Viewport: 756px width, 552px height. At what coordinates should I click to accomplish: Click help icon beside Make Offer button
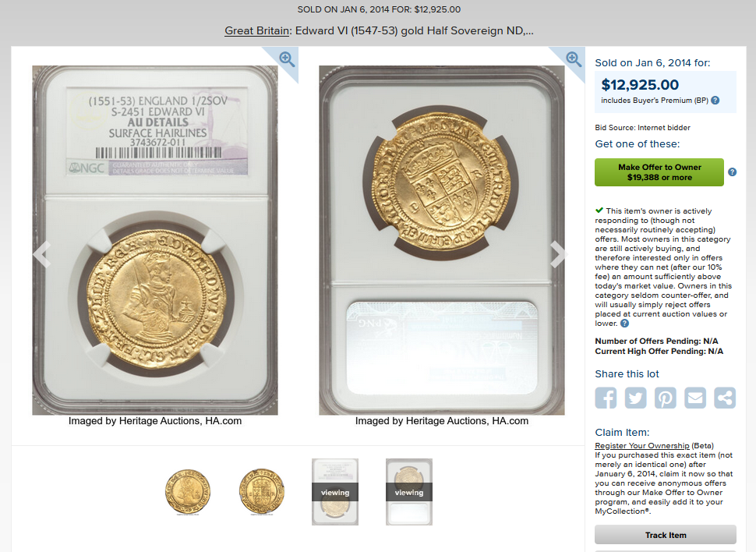(x=732, y=172)
